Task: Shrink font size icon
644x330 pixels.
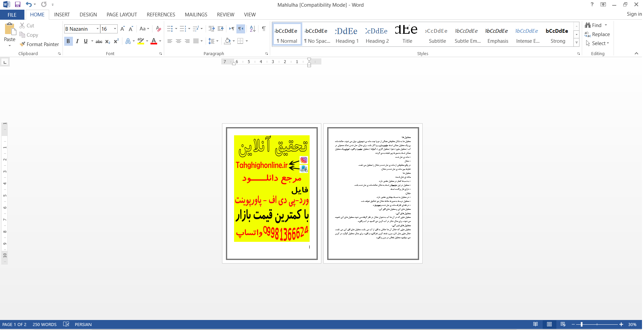Action: pos(131,29)
